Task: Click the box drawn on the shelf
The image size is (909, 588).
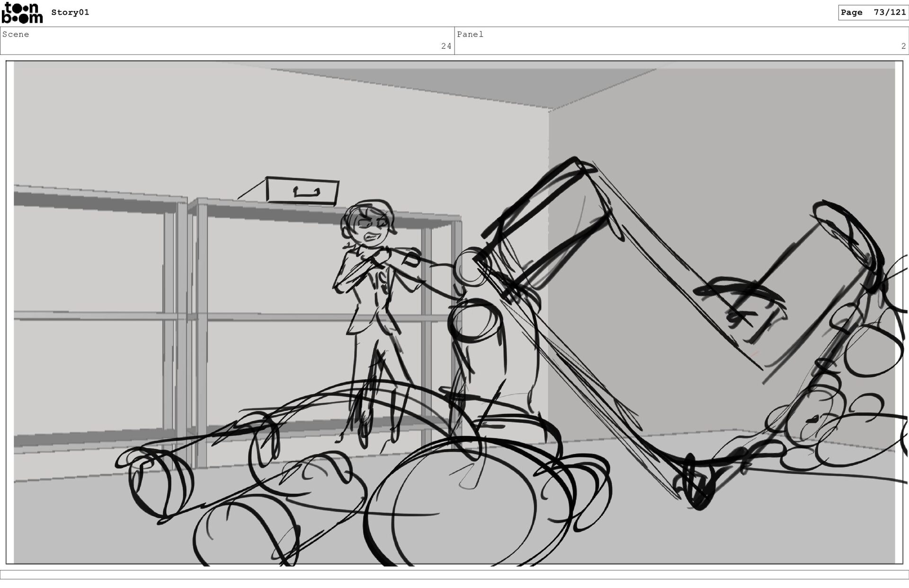Action: pos(303,191)
